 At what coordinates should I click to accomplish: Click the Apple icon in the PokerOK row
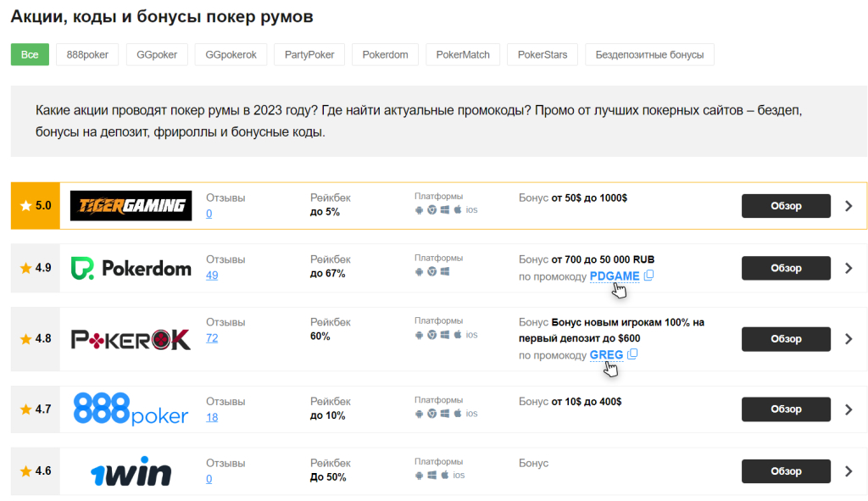point(458,334)
